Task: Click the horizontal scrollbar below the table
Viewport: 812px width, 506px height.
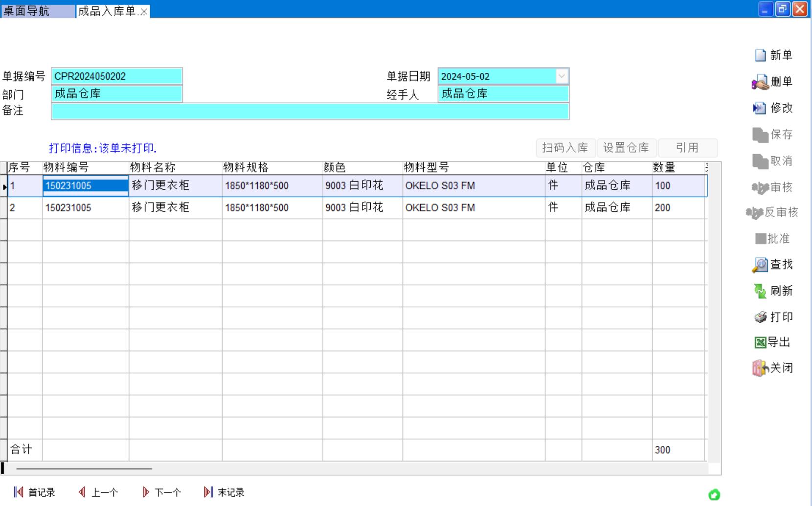Action: coord(84,469)
